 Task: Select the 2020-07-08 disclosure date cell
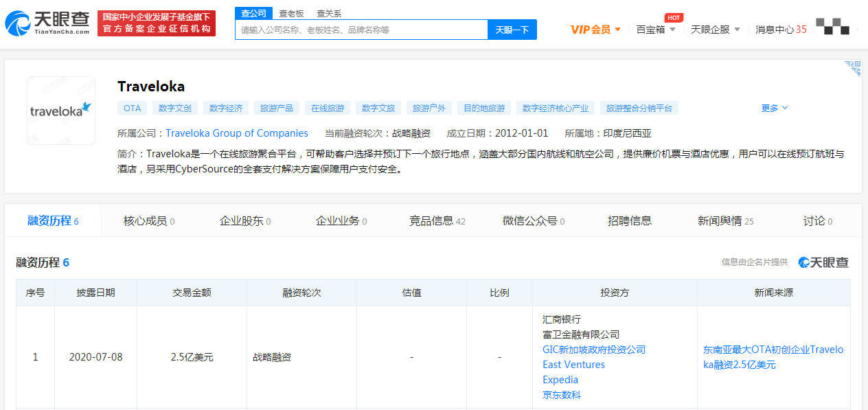(x=95, y=357)
